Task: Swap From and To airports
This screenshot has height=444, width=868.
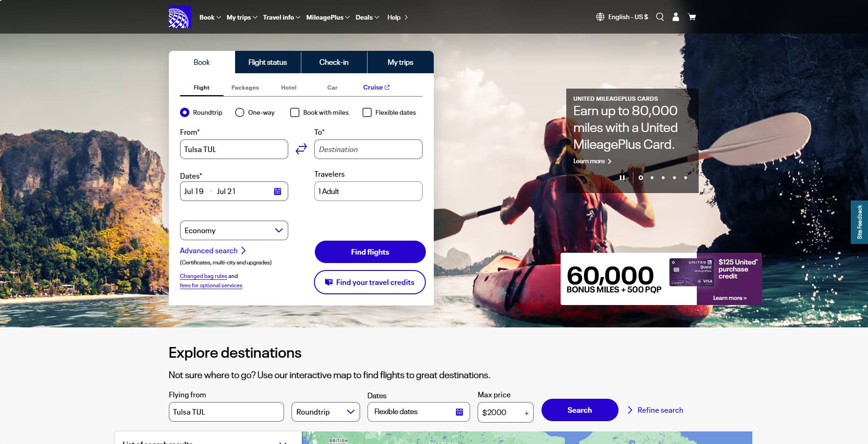Action: (x=301, y=149)
